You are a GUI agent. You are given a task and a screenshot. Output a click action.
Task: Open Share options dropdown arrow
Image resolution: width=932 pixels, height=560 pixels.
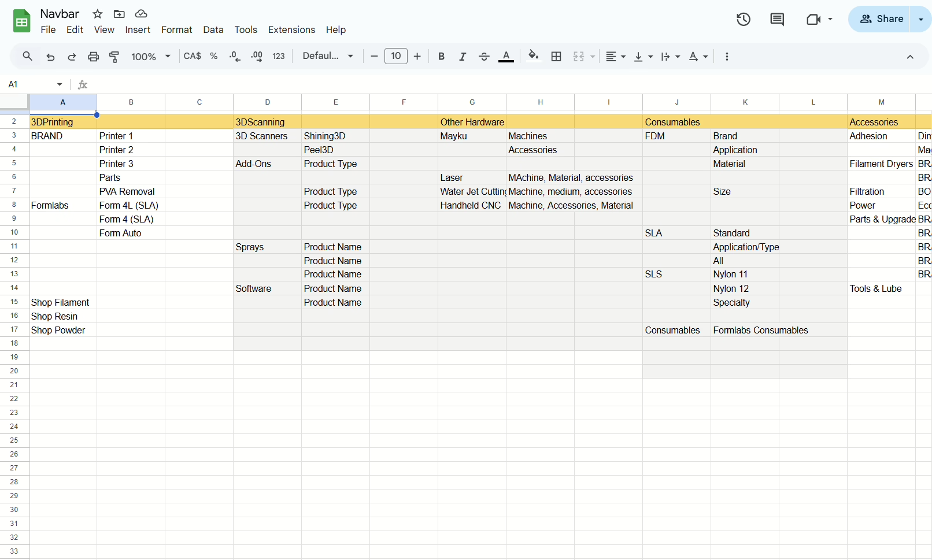(921, 19)
